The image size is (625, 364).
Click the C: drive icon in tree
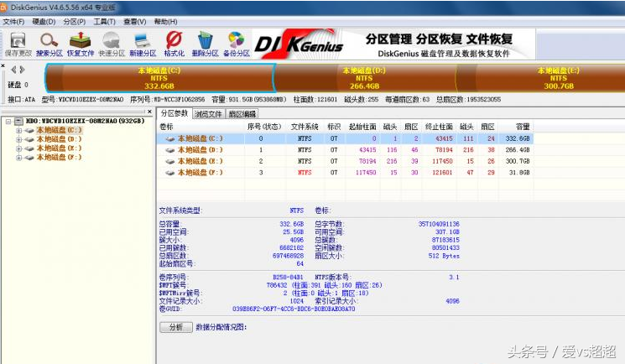(29, 130)
